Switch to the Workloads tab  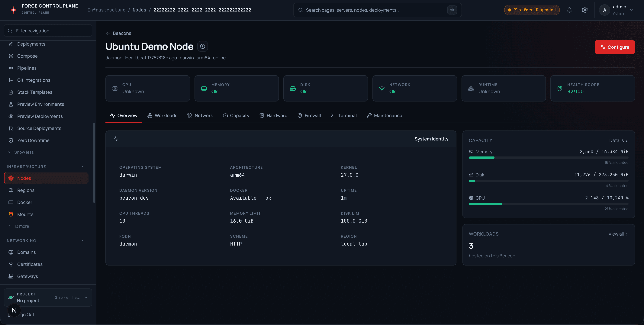(x=162, y=115)
